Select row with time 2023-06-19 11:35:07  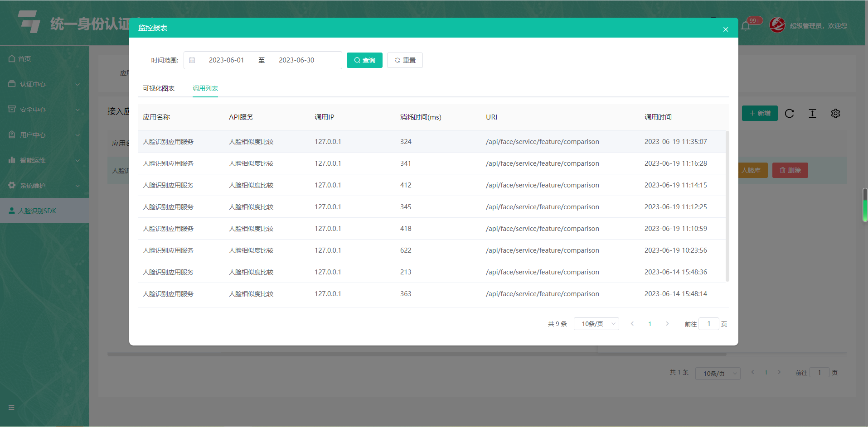[x=432, y=142]
